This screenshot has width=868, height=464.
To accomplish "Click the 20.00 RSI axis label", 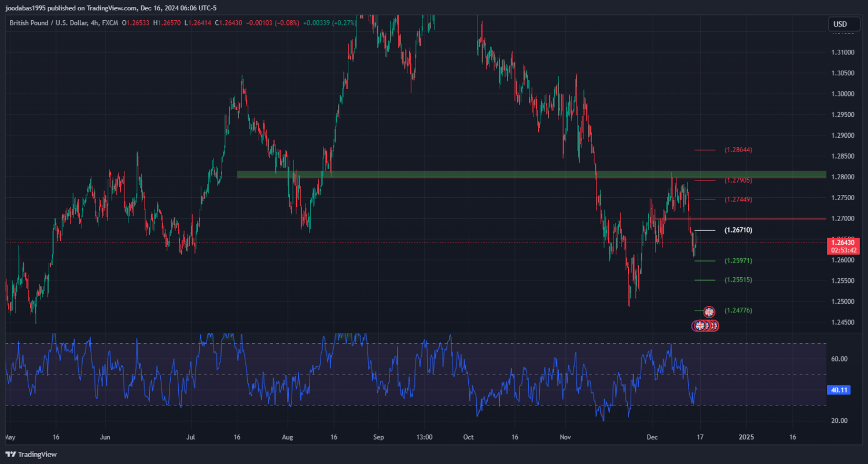I will [839, 421].
